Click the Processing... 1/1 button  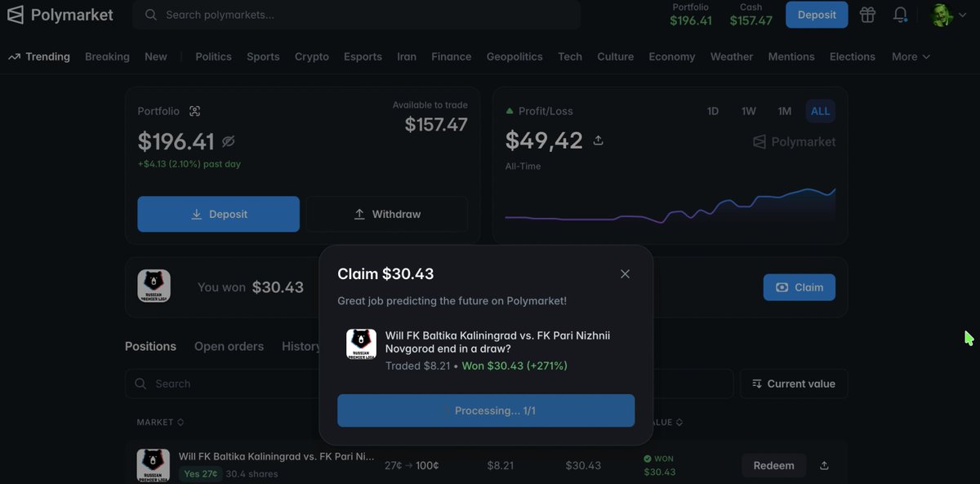pyautogui.click(x=486, y=411)
